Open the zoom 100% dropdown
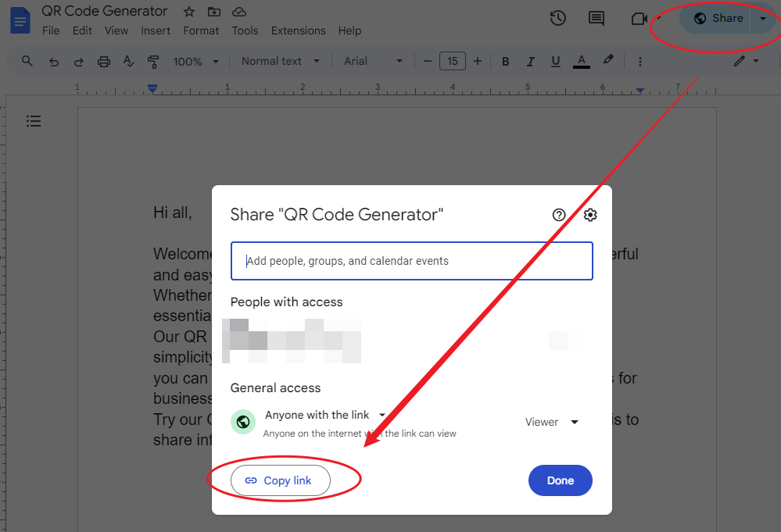 coord(195,62)
